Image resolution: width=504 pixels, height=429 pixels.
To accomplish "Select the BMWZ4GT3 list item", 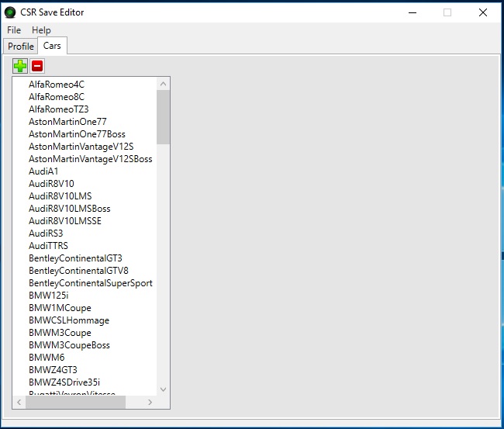I will [53, 370].
